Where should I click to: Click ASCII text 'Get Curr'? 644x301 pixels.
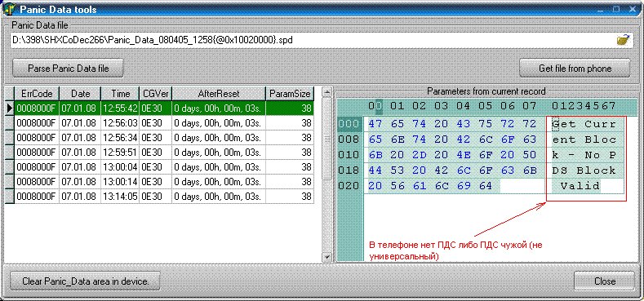click(584, 124)
